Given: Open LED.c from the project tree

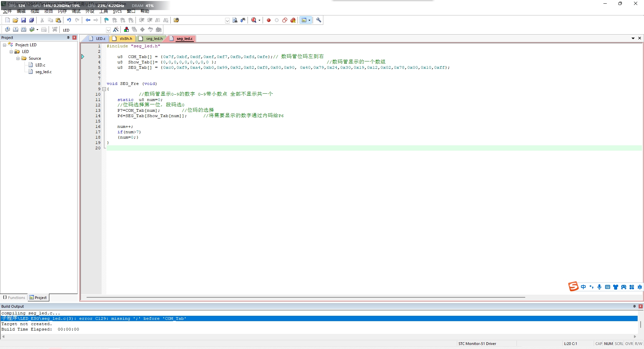Looking at the screenshot, I should click(x=40, y=65).
